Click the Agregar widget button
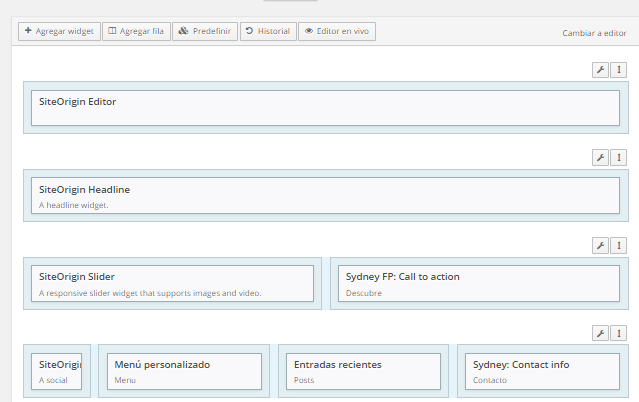 59,31
